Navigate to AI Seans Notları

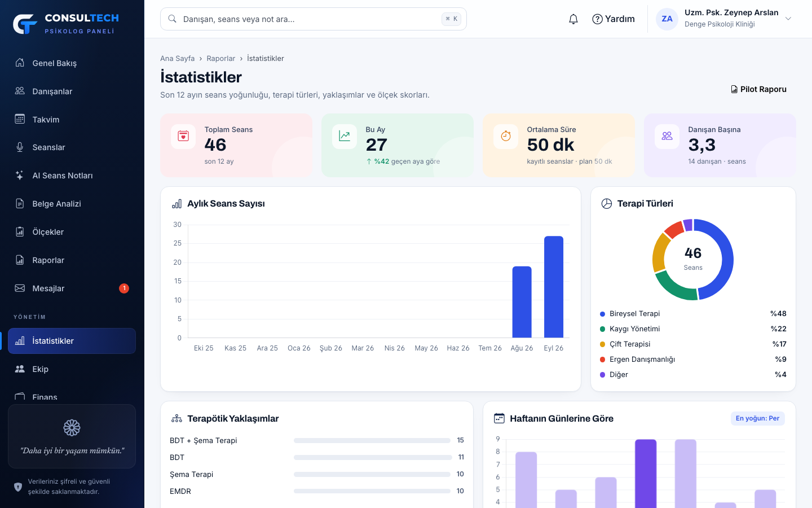click(72, 176)
